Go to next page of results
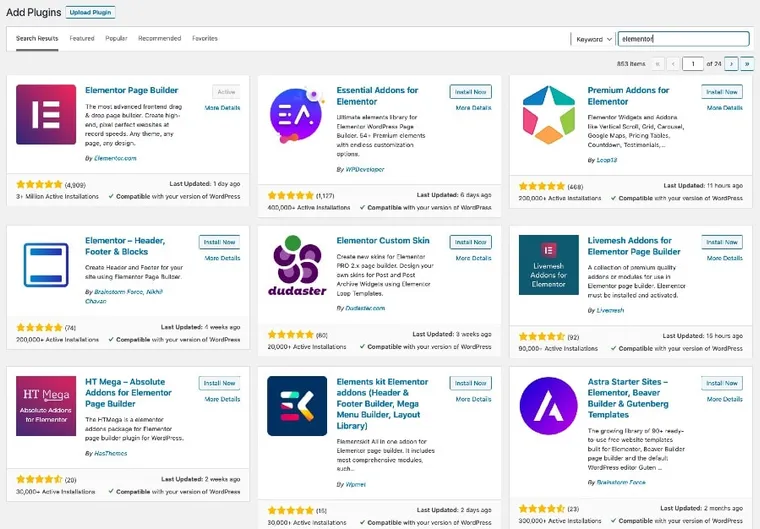 pyautogui.click(x=731, y=64)
